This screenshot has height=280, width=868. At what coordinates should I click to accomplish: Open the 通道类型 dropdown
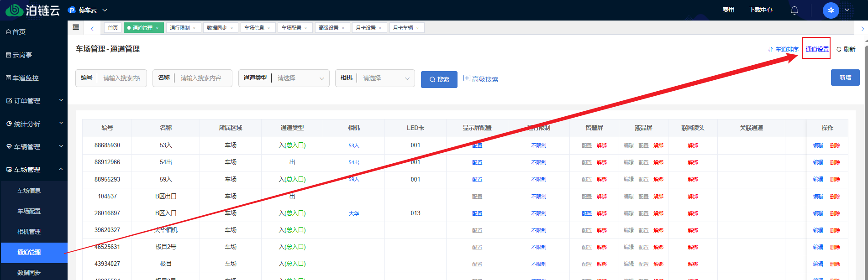pyautogui.click(x=300, y=78)
